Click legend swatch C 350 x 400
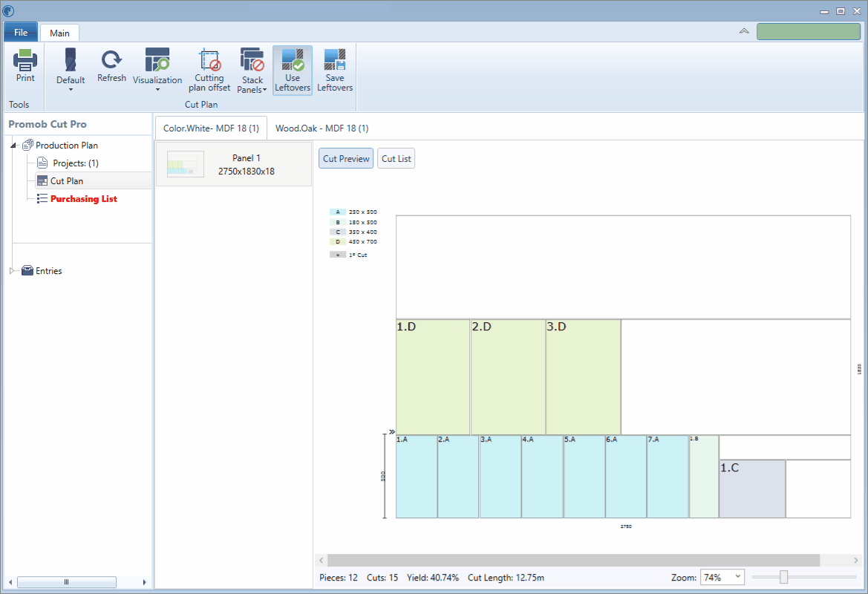Viewport: 868px width, 594px height. 338,232
